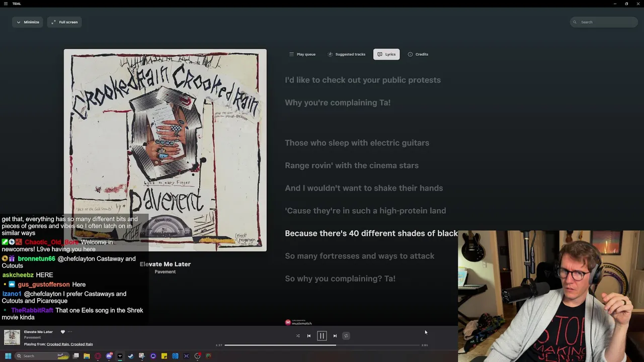The image size is (644, 362).
Task: Open Steam from the taskbar
Action: (131, 356)
